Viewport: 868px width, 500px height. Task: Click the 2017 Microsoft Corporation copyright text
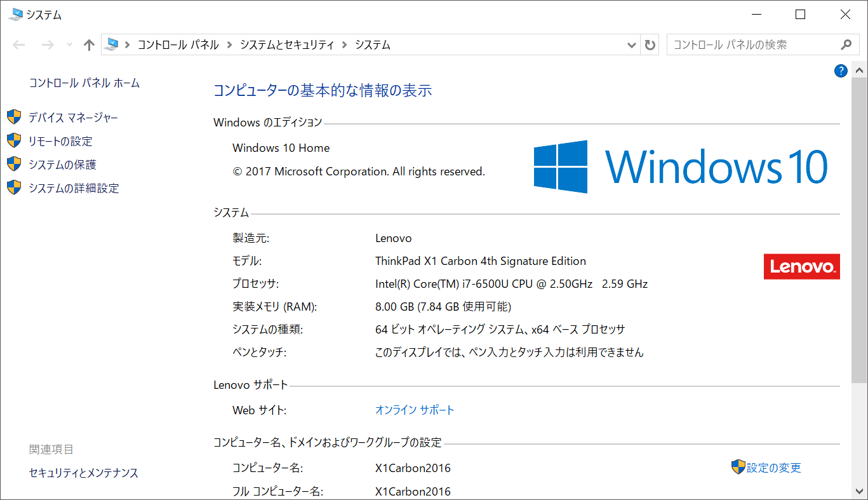(x=359, y=172)
